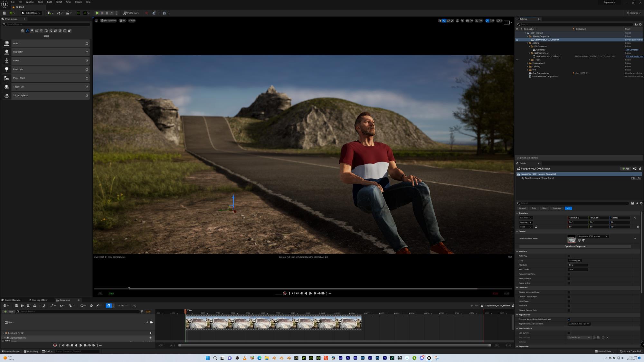The height and width of the screenshot is (362, 644).
Task: Select the translate (move) gizmo tool in viewport
Action: [444, 21]
